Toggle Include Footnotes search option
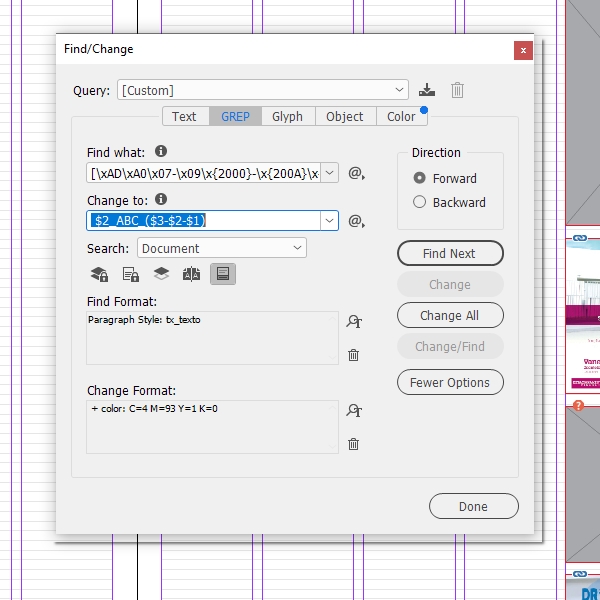 pos(224,274)
